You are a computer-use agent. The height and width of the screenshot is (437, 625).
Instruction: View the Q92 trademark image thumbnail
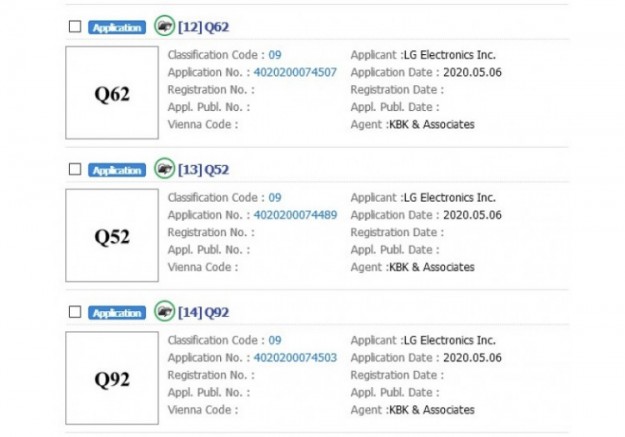tap(111, 379)
